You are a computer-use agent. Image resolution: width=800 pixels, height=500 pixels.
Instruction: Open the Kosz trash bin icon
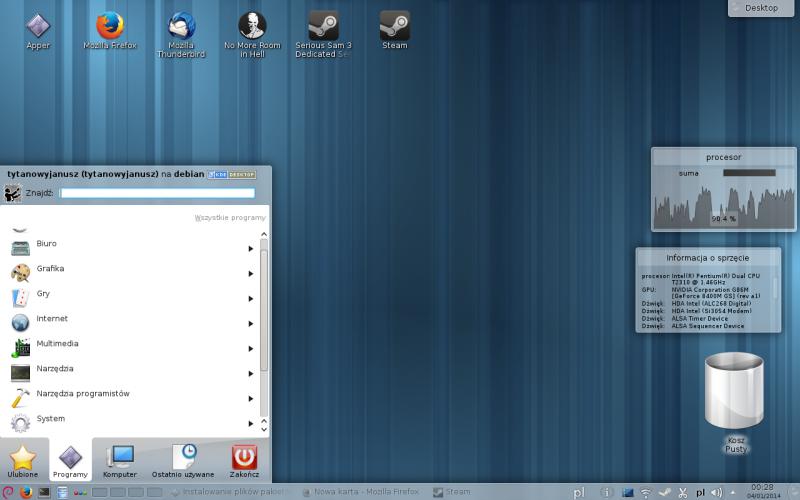click(735, 393)
